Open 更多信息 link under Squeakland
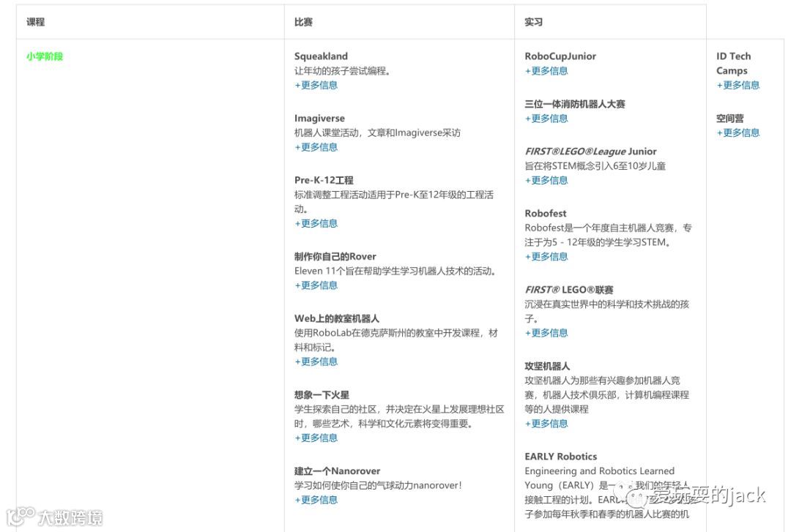This screenshot has width=791, height=532. coord(316,85)
